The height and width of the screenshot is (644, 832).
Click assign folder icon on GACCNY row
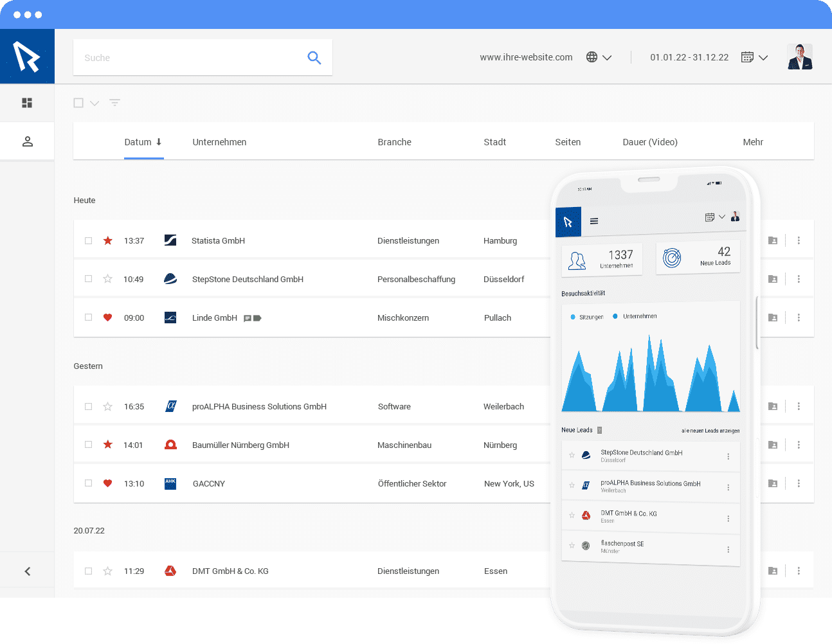[773, 483]
